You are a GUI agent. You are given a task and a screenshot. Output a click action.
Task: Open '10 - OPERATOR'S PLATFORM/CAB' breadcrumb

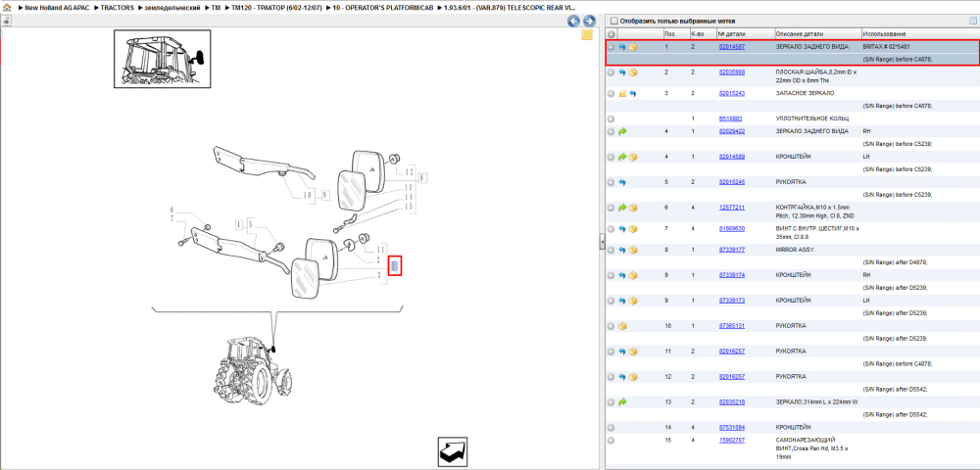[382, 7]
